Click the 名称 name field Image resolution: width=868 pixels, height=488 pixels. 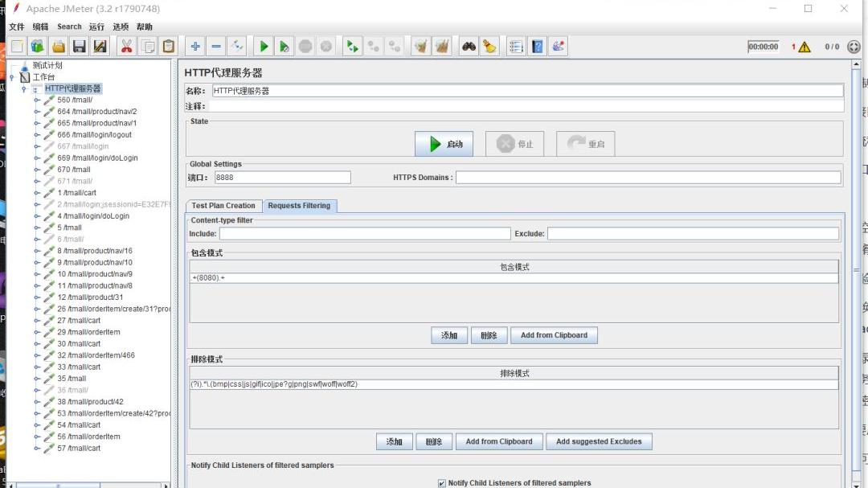[x=527, y=91]
